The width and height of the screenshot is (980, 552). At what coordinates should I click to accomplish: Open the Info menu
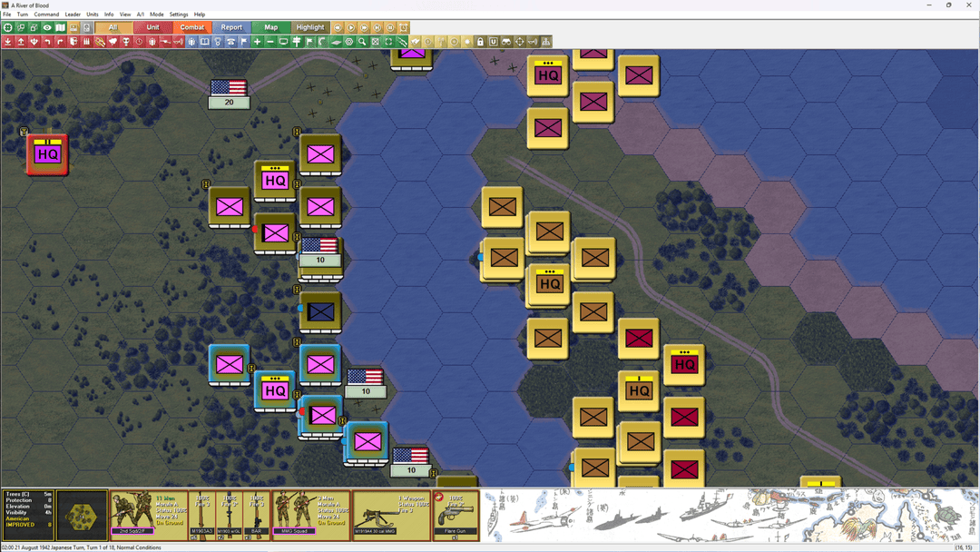[x=109, y=15]
